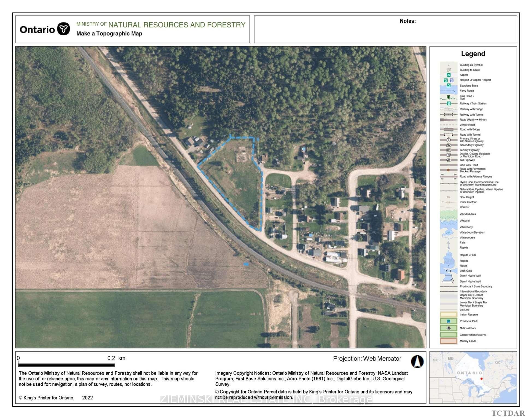Select the Airport symbol in the legend
Screen dimensions: 532x419
pos(448,75)
